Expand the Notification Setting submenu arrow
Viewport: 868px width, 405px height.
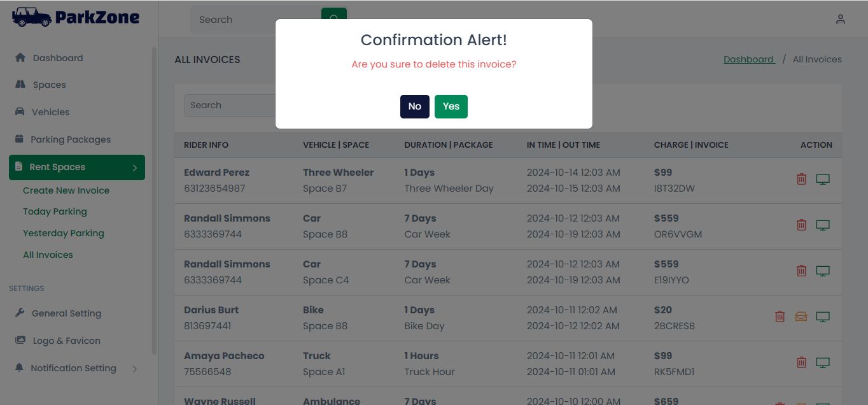pyautogui.click(x=135, y=369)
